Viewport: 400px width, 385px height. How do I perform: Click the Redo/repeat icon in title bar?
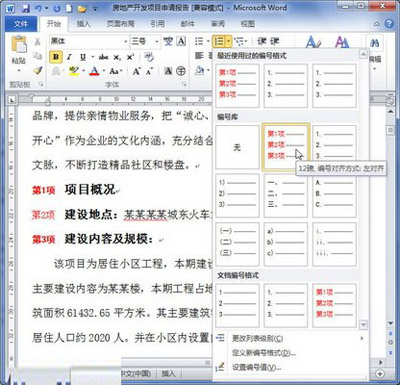[57, 8]
